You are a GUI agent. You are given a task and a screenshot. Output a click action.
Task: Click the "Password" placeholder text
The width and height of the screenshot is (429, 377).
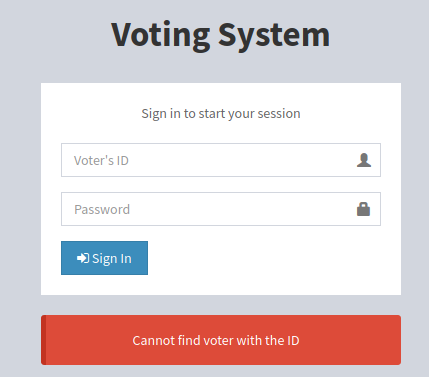point(102,209)
